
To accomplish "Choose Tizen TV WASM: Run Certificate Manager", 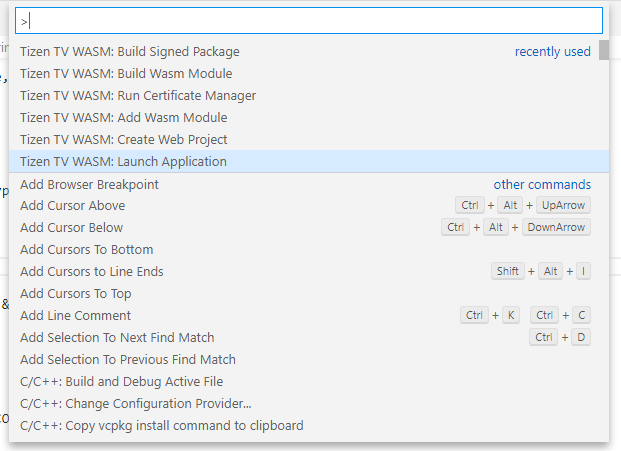I will pos(309,95).
